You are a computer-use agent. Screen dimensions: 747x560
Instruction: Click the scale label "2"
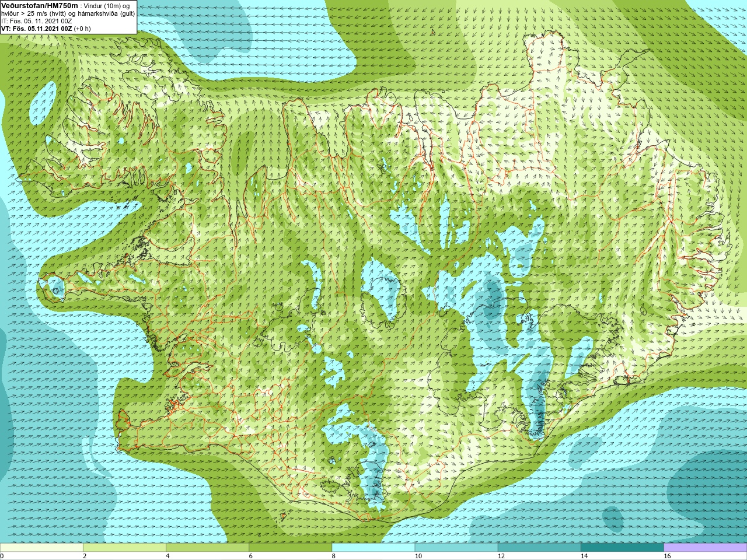point(85,556)
